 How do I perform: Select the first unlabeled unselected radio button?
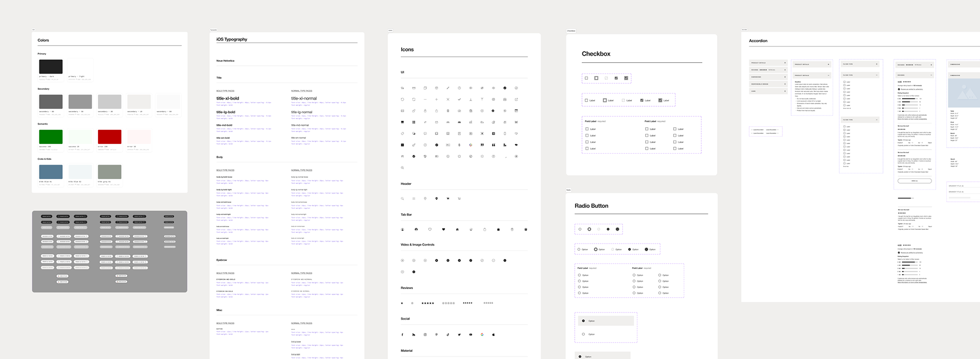(x=580, y=229)
